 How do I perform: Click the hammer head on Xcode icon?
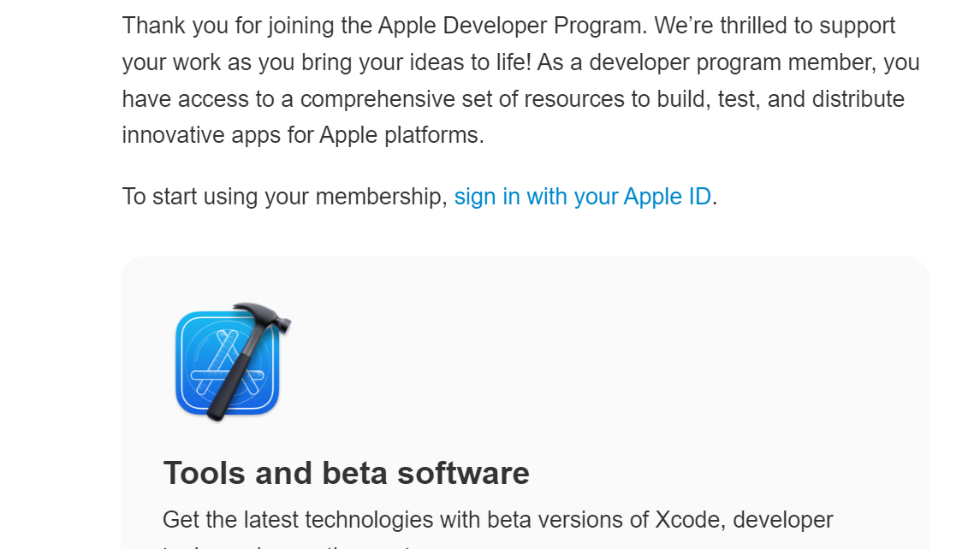261,316
